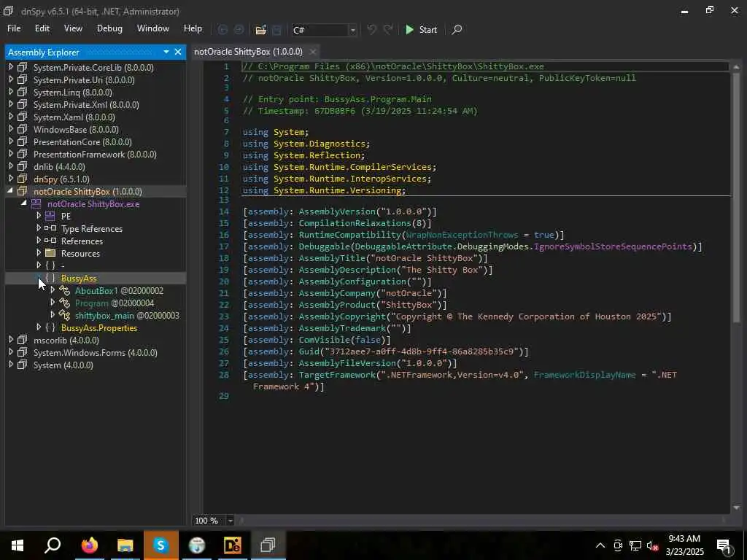
Task: Expand the PE node
Action: point(39,216)
